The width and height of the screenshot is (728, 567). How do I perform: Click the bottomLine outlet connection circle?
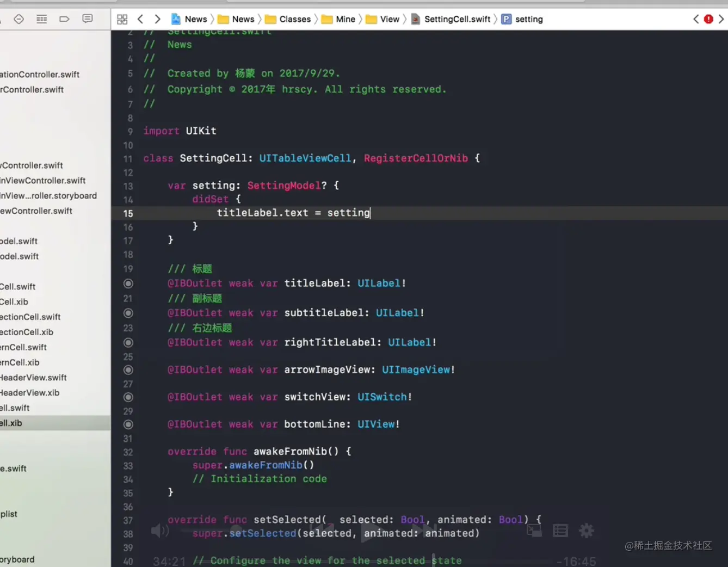[x=128, y=424]
